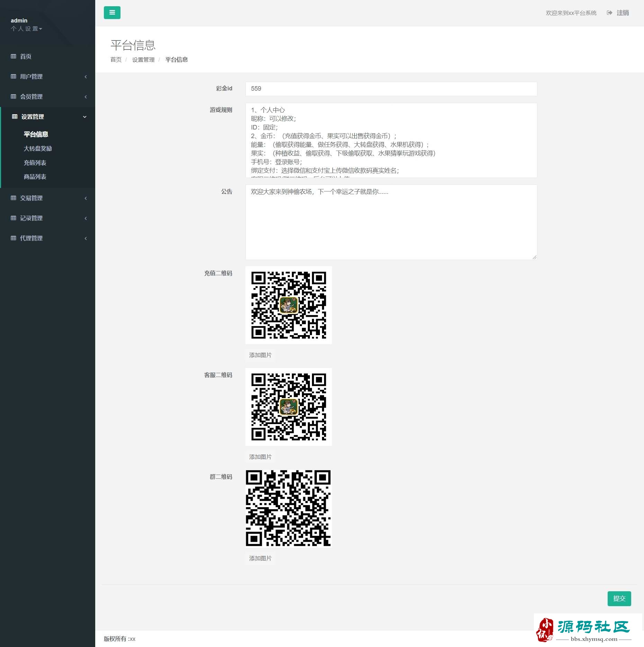Click the grid icon beside 记录管理
Screen dimensions: 644x647
[x=14, y=218]
